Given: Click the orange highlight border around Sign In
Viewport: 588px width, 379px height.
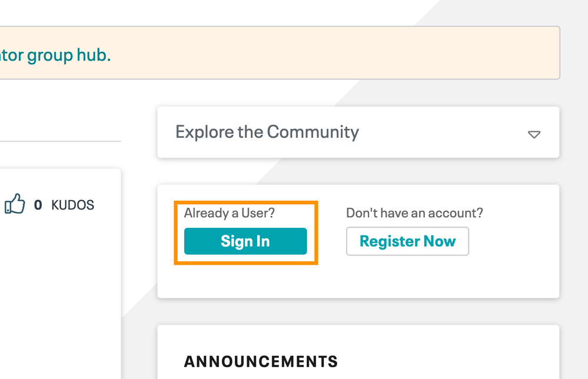Looking at the screenshot, I should [x=175, y=233].
